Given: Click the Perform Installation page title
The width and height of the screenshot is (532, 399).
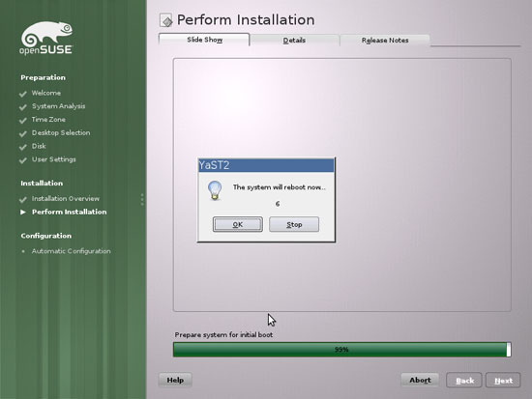Looking at the screenshot, I should (x=246, y=19).
